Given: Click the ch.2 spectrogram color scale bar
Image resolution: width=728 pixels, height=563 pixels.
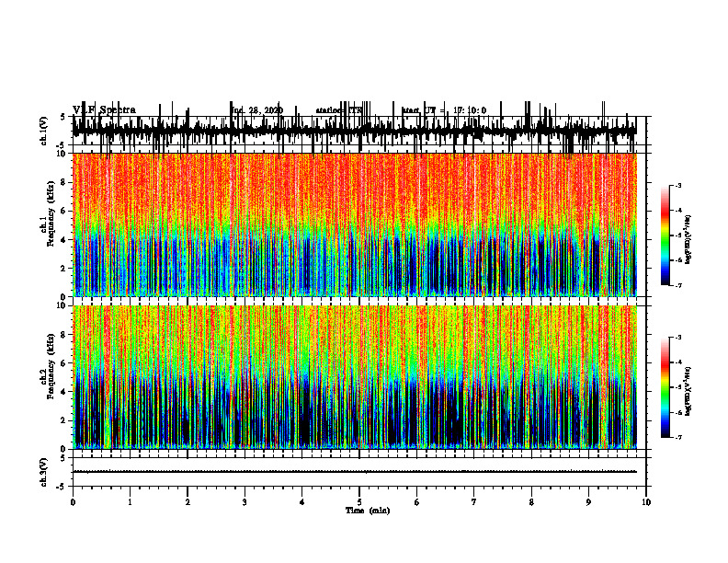Looking at the screenshot, I should click(665, 387).
